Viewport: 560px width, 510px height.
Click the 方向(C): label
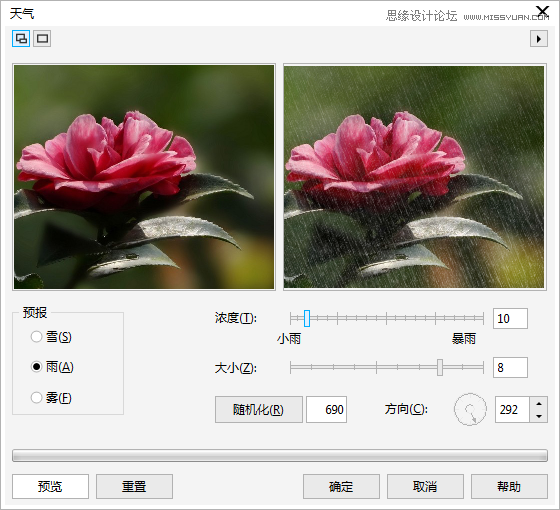pyautogui.click(x=406, y=409)
